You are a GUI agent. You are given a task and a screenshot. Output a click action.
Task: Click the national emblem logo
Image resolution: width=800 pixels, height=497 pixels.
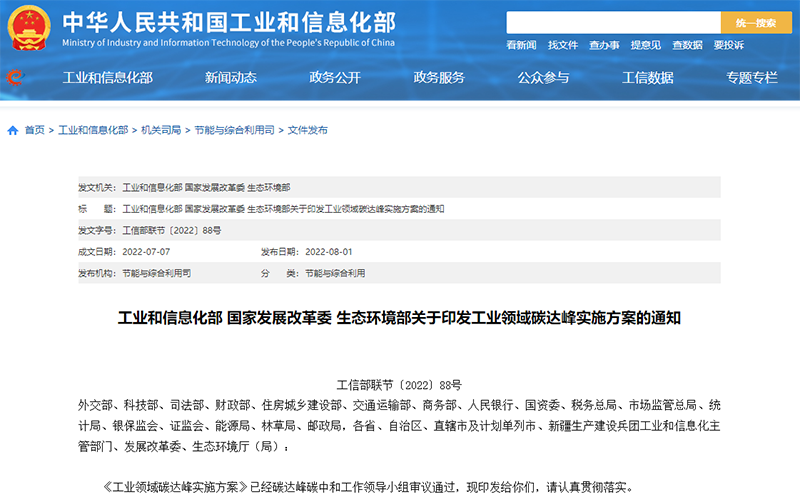click(x=29, y=28)
